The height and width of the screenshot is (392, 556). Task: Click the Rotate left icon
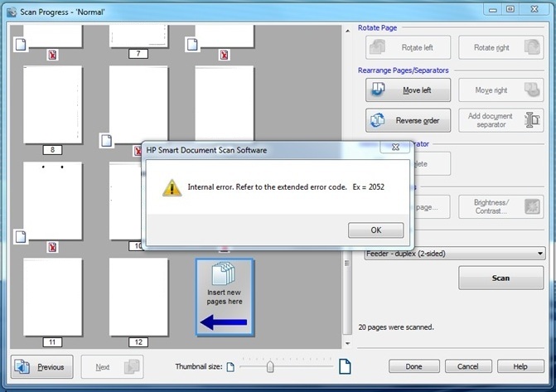pyautogui.click(x=377, y=47)
